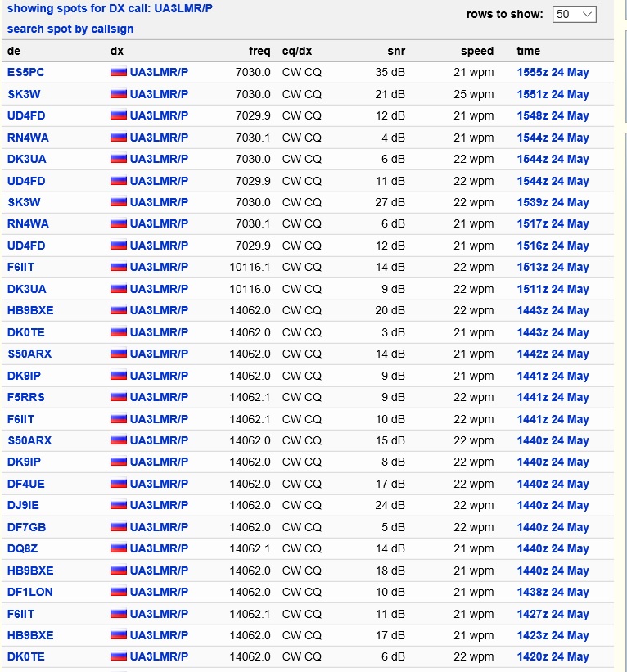This screenshot has width=627, height=672.
Task: Click the snr column header
Action: point(396,51)
